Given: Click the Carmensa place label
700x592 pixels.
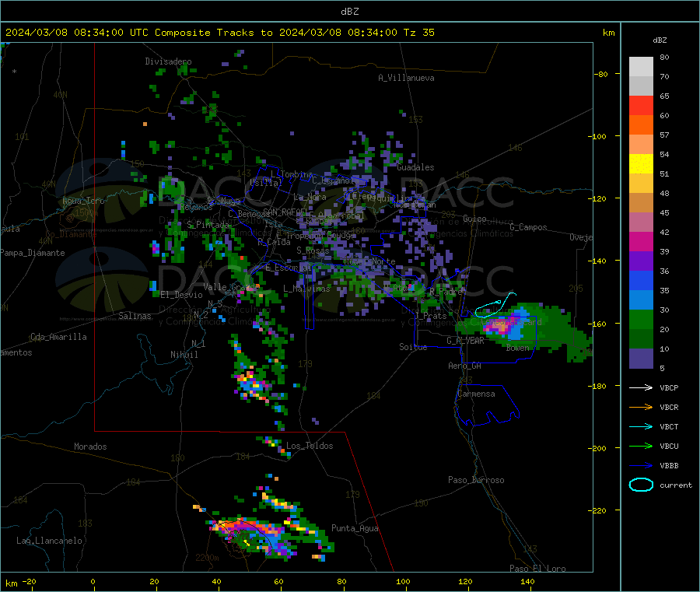Looking at the screenshot, I should tap(476, 394).
